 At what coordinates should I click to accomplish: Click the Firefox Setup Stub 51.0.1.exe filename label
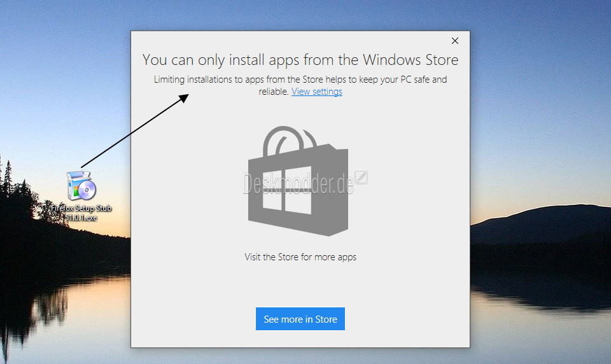pyautogui.click(x=81, y=213)
